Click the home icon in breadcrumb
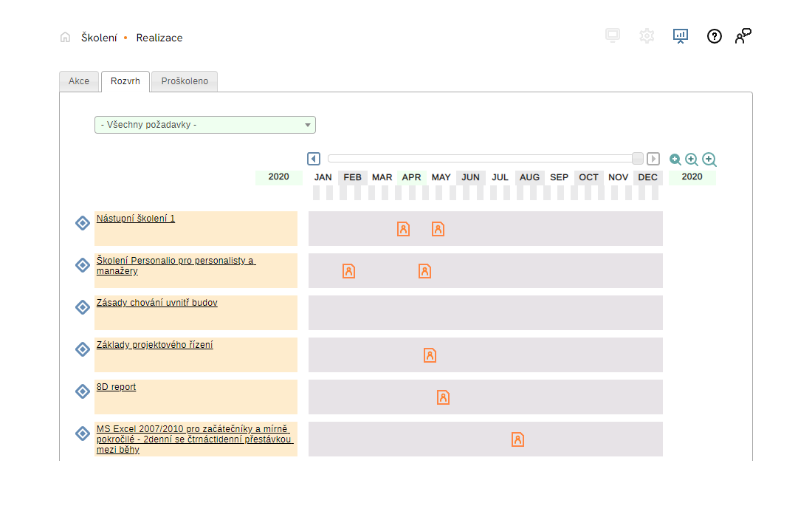Viewport: 812px width, 517px height. pos(66,37)
